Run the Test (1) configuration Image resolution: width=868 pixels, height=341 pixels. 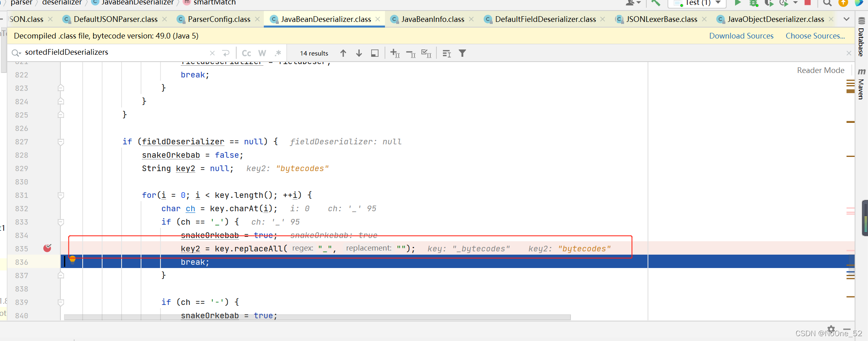738,2
